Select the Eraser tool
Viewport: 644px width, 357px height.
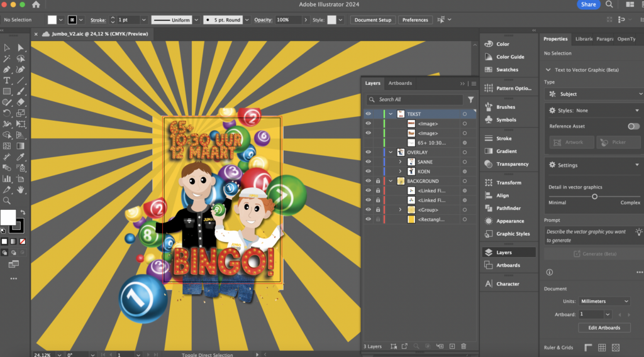pos(20,102)
